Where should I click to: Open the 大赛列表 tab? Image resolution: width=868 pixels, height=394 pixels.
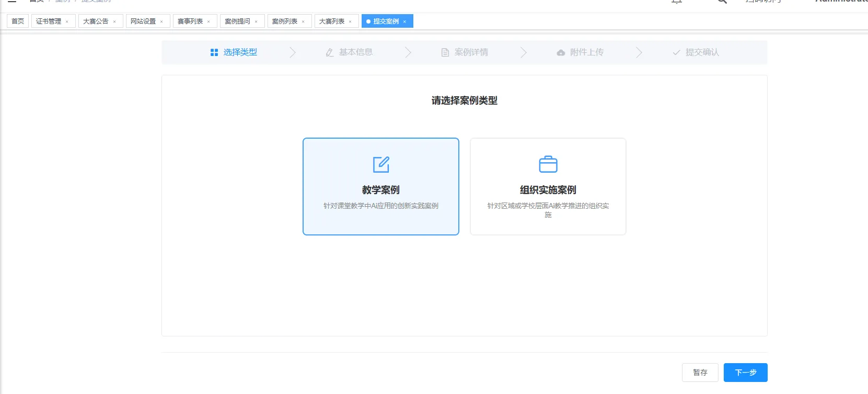[332, 21]
